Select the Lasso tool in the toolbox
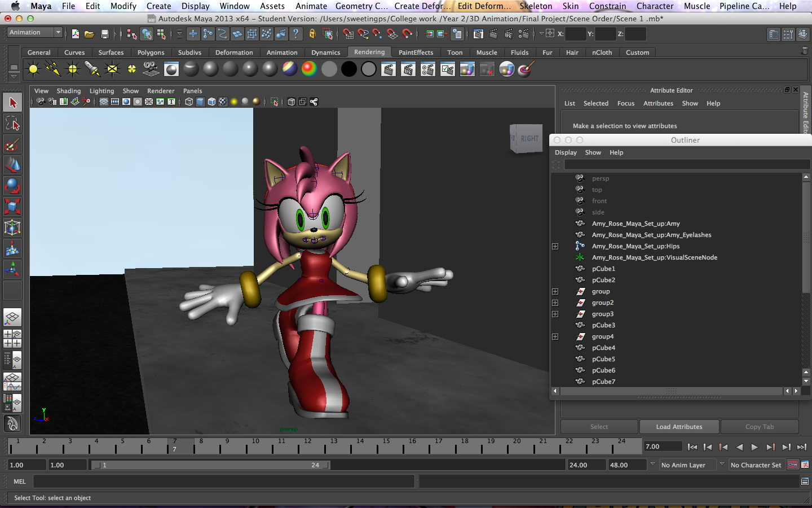 [12, 124]
